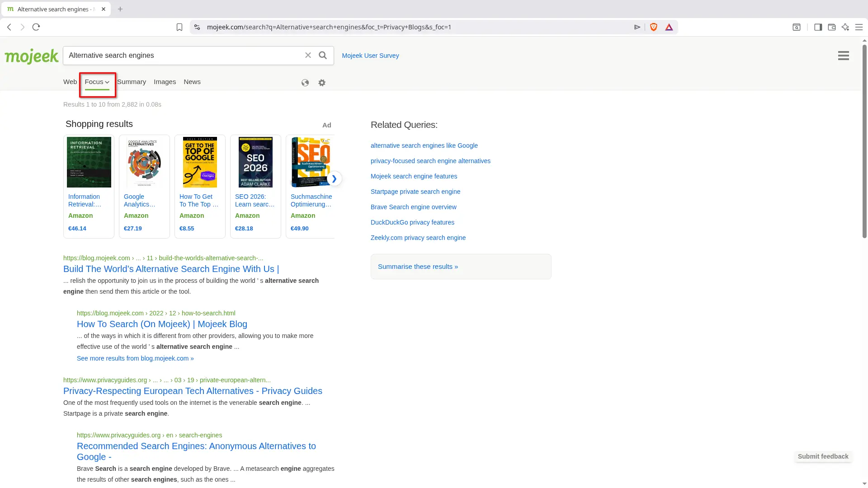Image resolution: width=868 pixels, height=488 pixels.
Task: Open Get To The Top Of Google cover
Action: click(x=200, y=162)
